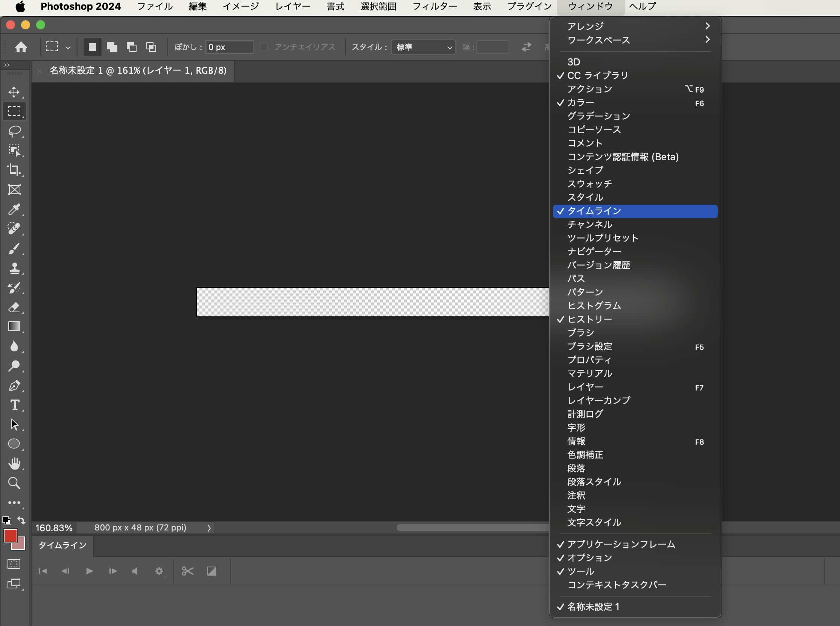Select the Object Selection tool
The width and height of the screenshot is (840, 626).
pyautogui.click(x=14, y=150)
